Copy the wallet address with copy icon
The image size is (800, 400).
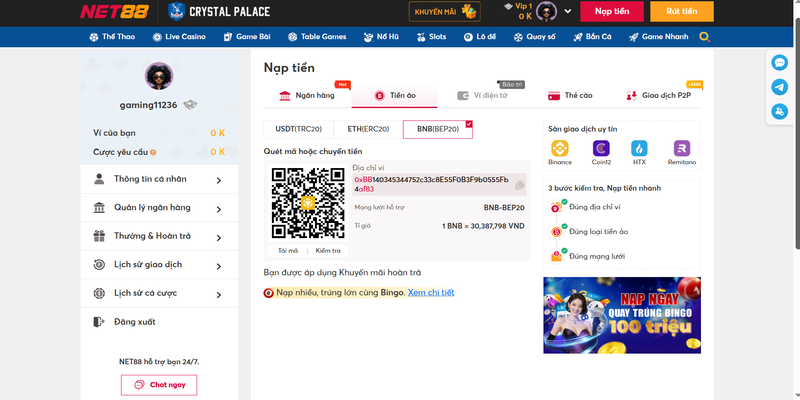(520, 185)
